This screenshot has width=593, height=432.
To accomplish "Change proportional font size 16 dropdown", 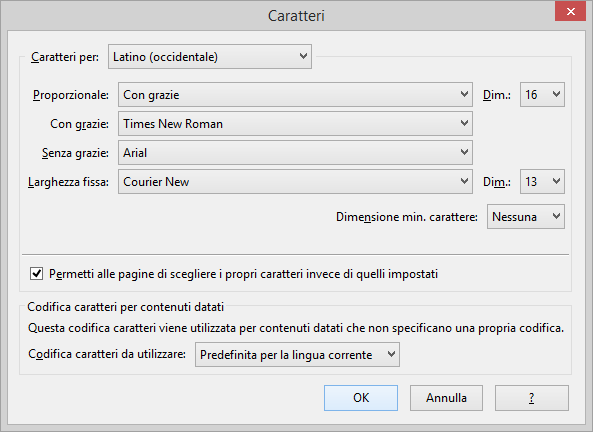I will click(542, 95).
